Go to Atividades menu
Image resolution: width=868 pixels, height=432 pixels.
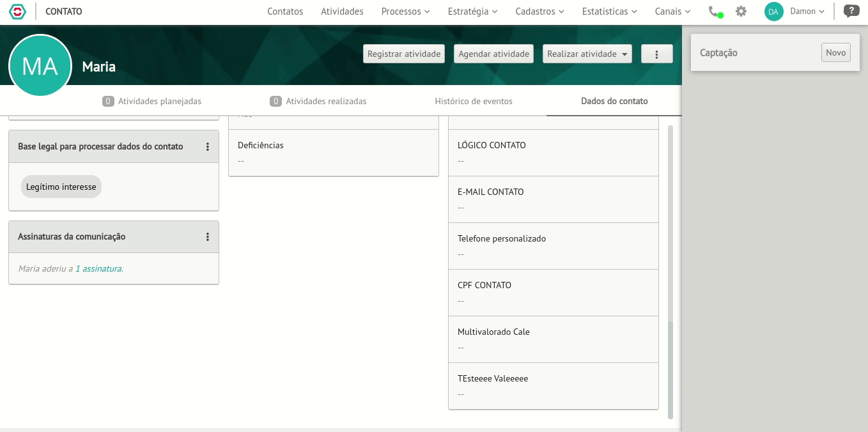(342, 12)
